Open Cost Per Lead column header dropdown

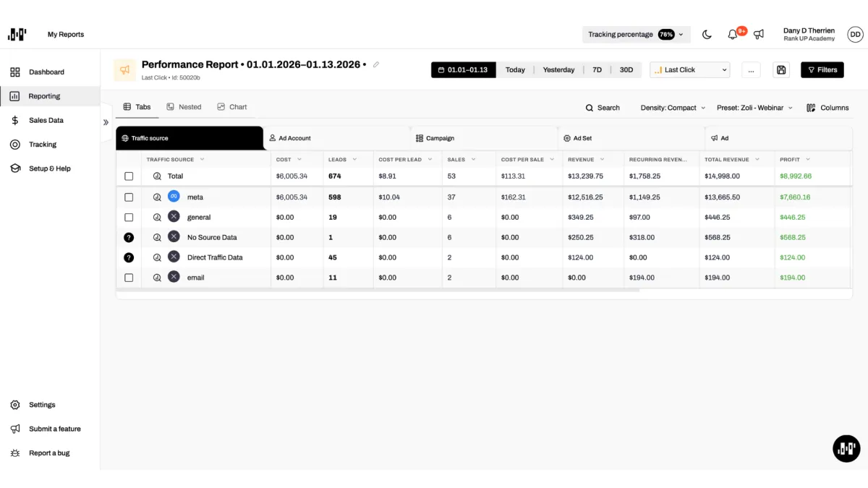430,159
